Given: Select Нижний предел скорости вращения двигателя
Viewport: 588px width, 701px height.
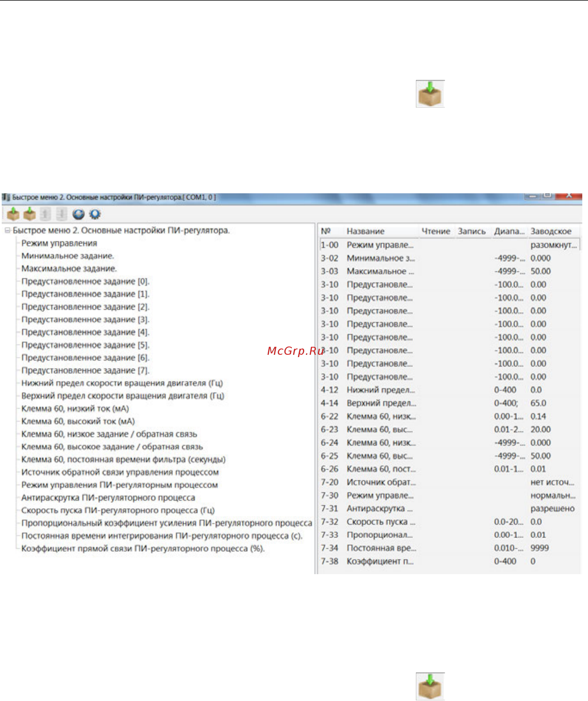Looking at the screenshot, I should pos(122,383).
